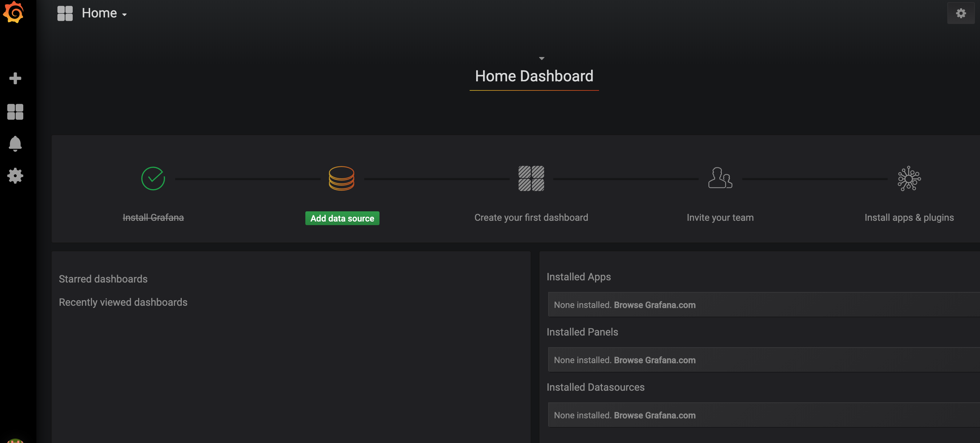The width and height of the screenshot is (980, 443).
Task: Click the apps and plugins step icon
Action: (x=909, y=178)
